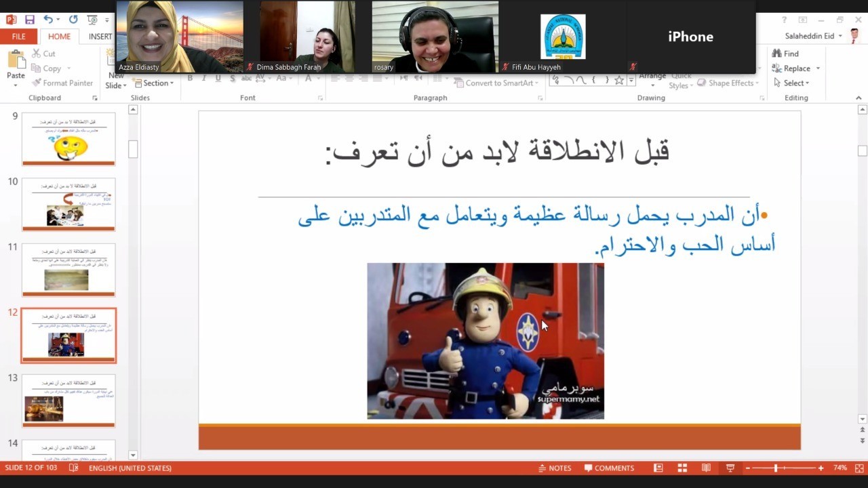Center the text

(x=349, y=79)
